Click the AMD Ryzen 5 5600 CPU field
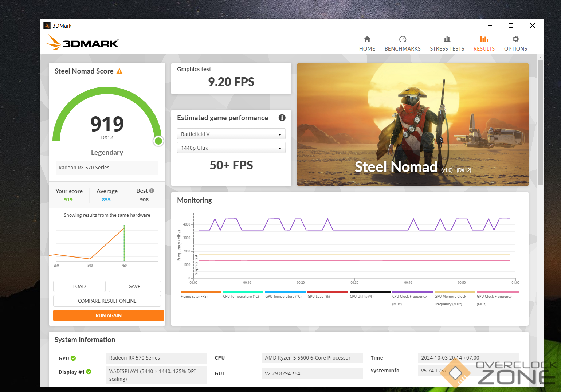 coord(312,358)
